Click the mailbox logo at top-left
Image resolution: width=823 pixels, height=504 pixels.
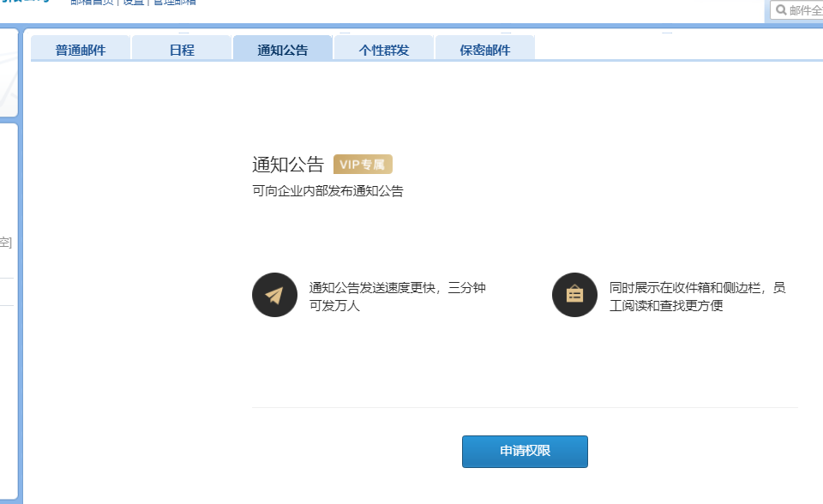tap(24, 3)
